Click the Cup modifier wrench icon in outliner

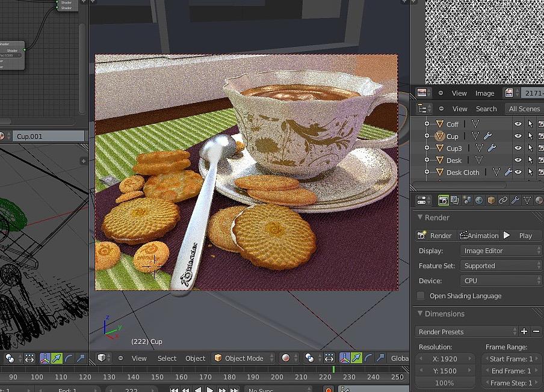point(487,136)
